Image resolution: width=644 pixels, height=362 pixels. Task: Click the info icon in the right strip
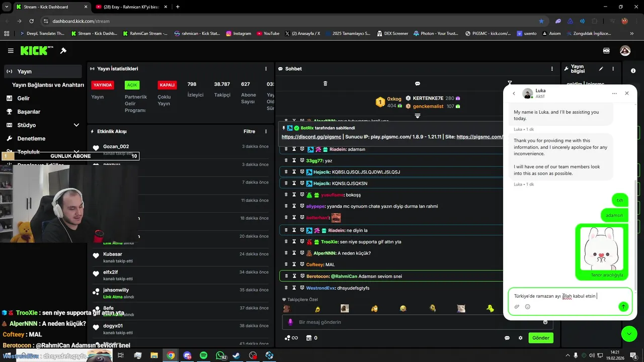pyautogui.click(x=633, y=71)
